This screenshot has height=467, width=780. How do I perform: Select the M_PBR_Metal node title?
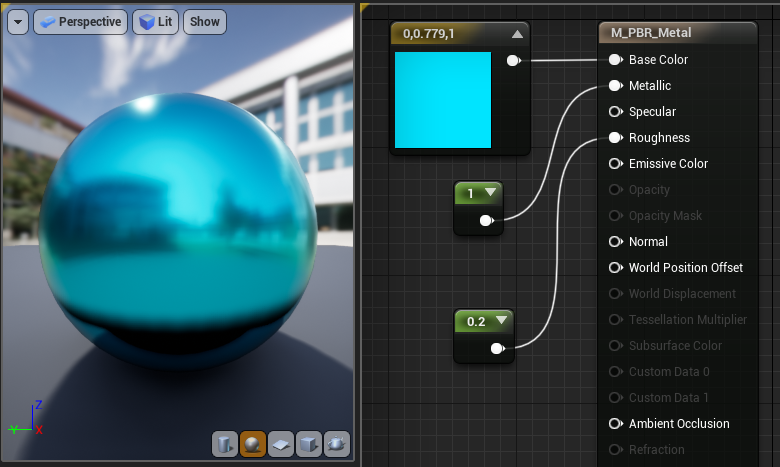click(x=651, y=33)
